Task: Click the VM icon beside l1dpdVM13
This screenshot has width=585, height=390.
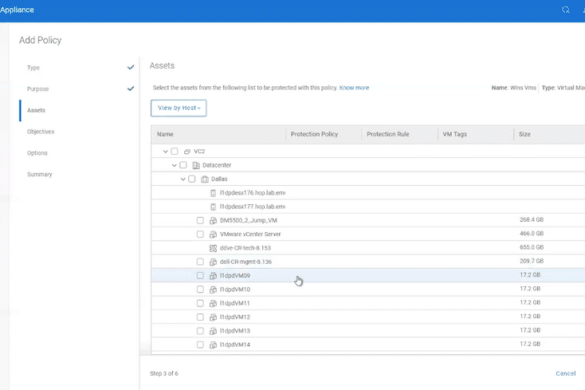Action: (x=213, y=331)
